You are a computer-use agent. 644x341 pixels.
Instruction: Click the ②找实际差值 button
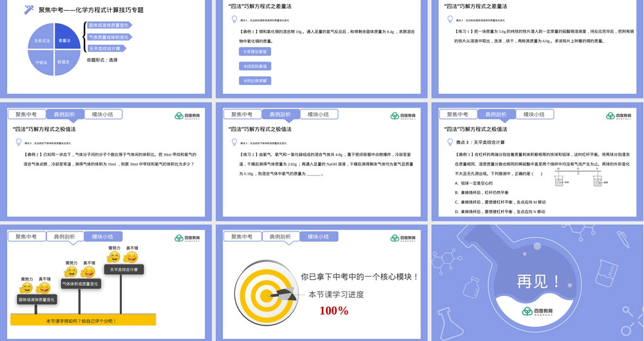(255, 66)
